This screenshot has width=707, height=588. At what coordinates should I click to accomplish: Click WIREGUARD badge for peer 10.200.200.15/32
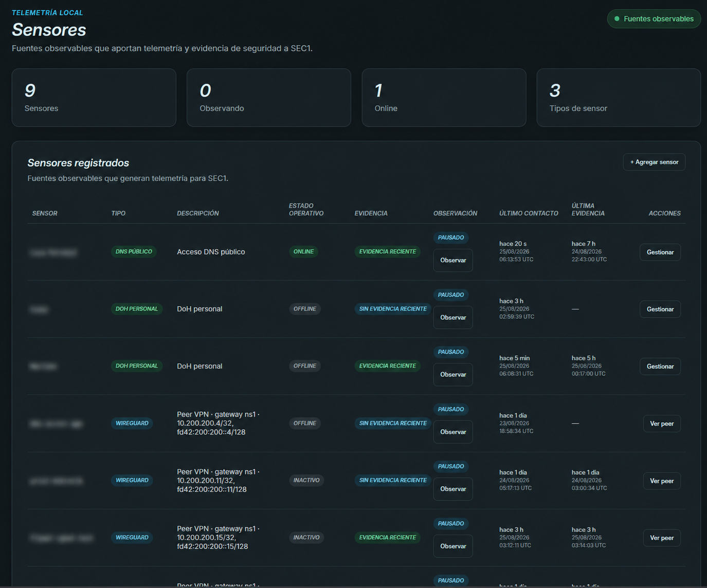[132, 538]
